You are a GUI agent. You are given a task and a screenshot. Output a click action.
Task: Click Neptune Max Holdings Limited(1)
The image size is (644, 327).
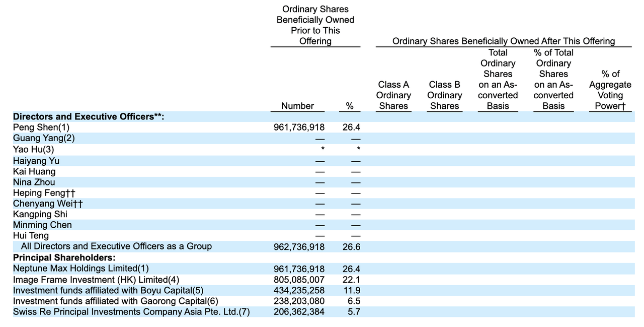pos(81,269)
